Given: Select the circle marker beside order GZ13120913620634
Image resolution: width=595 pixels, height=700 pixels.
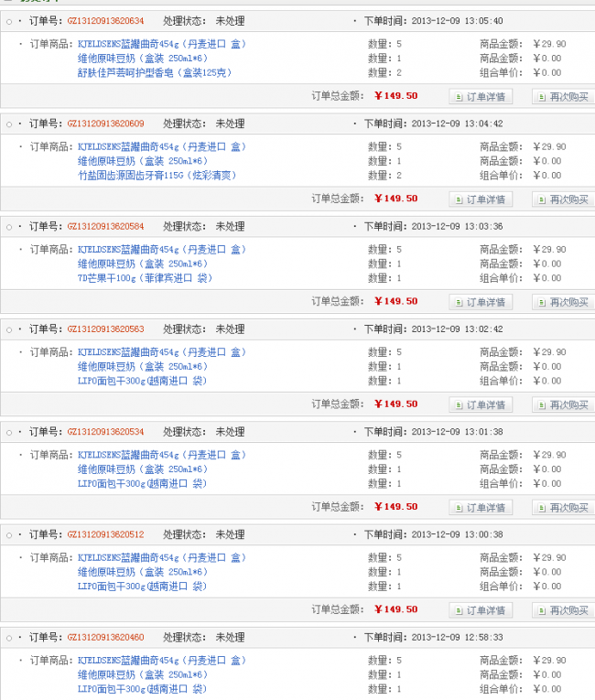Looking at the screenshot, I should click(x=9, y=21).
